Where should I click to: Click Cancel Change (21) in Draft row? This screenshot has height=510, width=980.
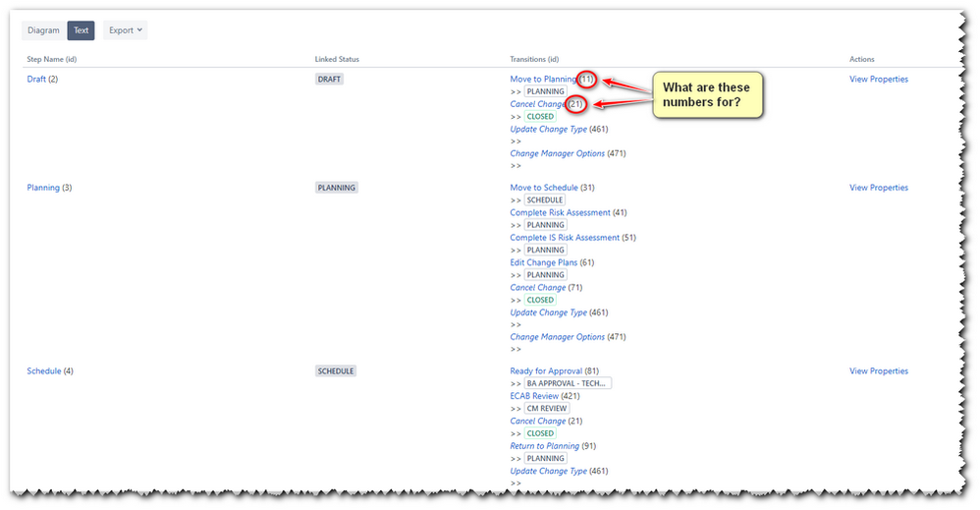tap(537, 104)
